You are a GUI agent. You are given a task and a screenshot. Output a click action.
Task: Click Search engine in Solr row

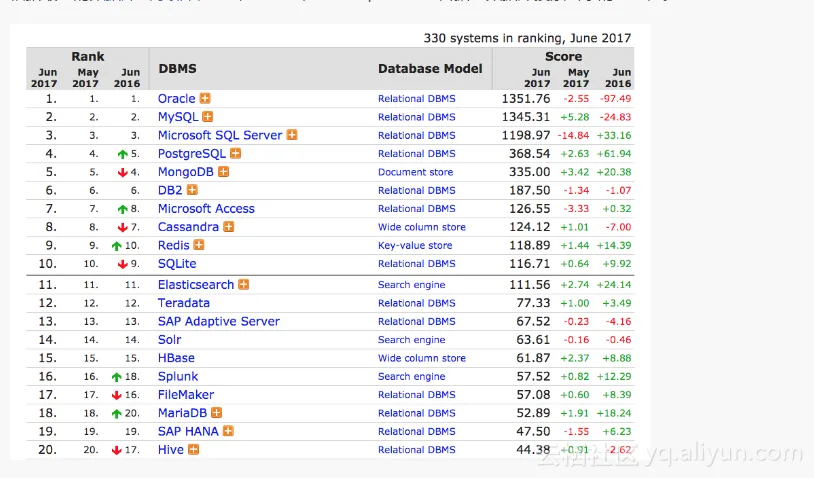coord(412,339)
